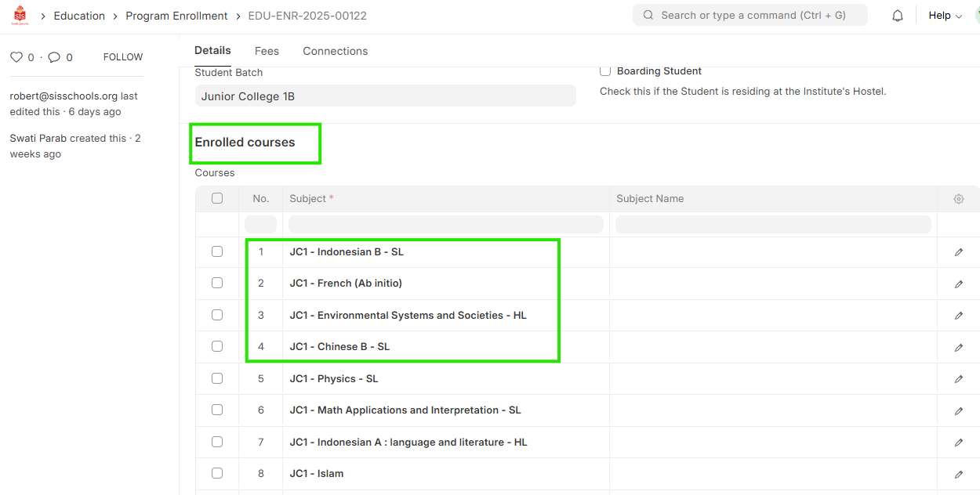This screenshot has height=495, width=980.
Task: Edit the Indonesian B - SL row
Action: pos(958,252)
